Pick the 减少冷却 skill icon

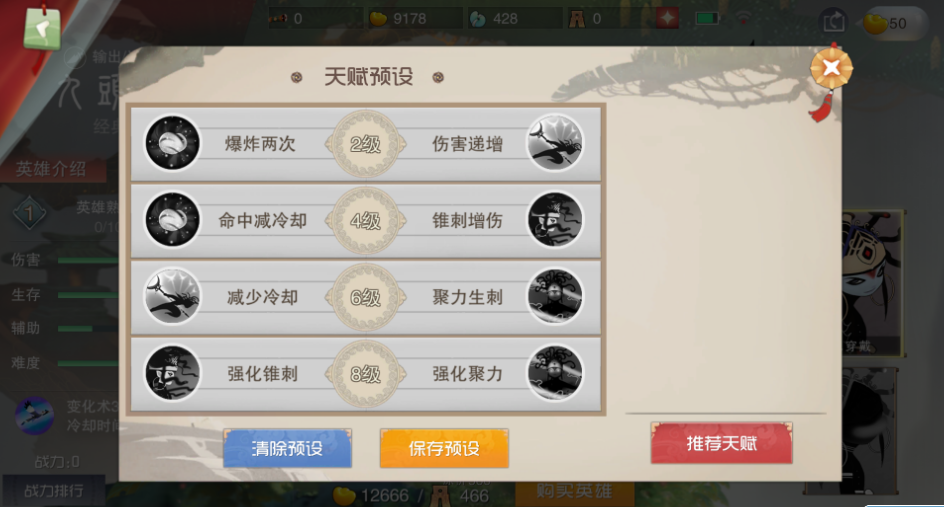[x=172, y=296]
